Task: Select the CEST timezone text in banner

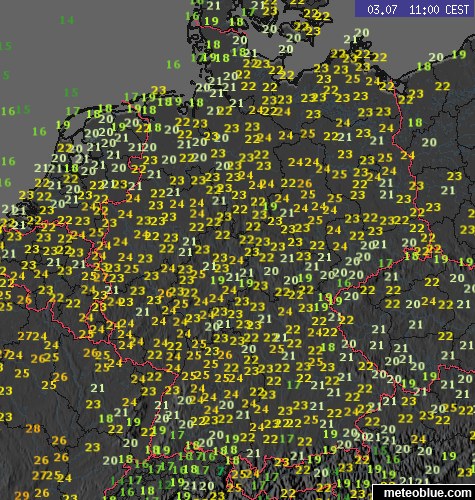Action: point(457,9)
